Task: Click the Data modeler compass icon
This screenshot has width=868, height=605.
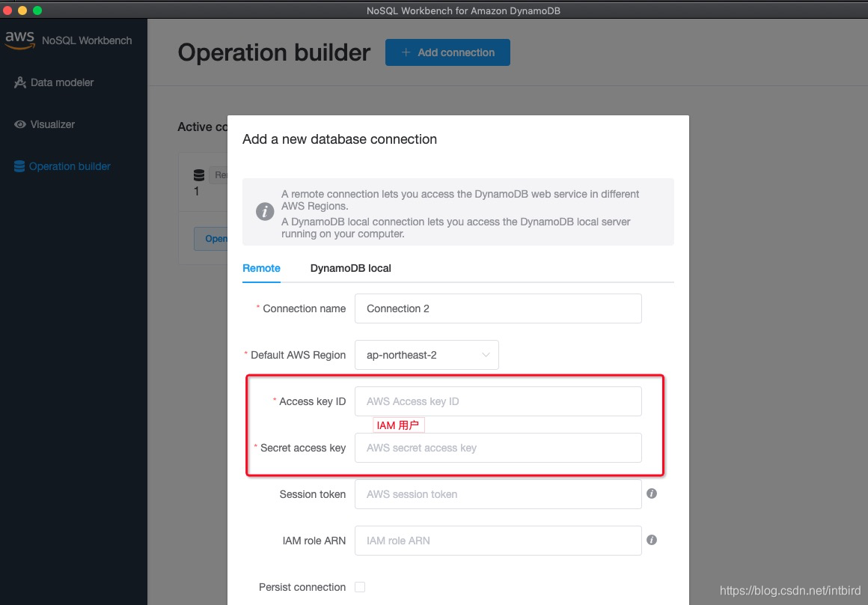Action: pyautogui.click(x=20, y=82)
